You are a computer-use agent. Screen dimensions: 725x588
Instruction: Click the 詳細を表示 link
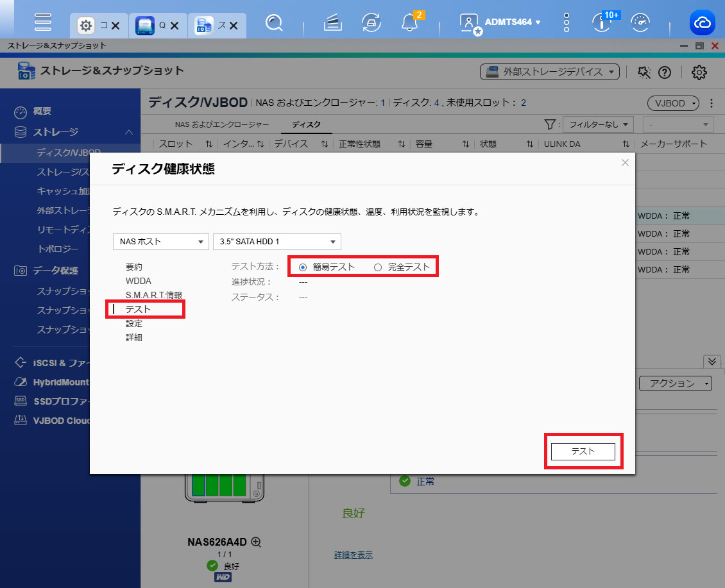(353, 555)
